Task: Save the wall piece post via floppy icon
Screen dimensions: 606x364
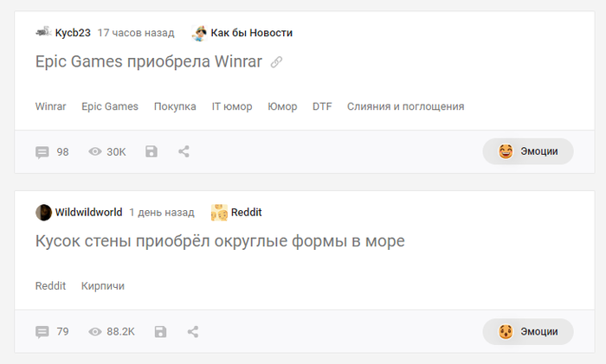Action: pos(160,331)
